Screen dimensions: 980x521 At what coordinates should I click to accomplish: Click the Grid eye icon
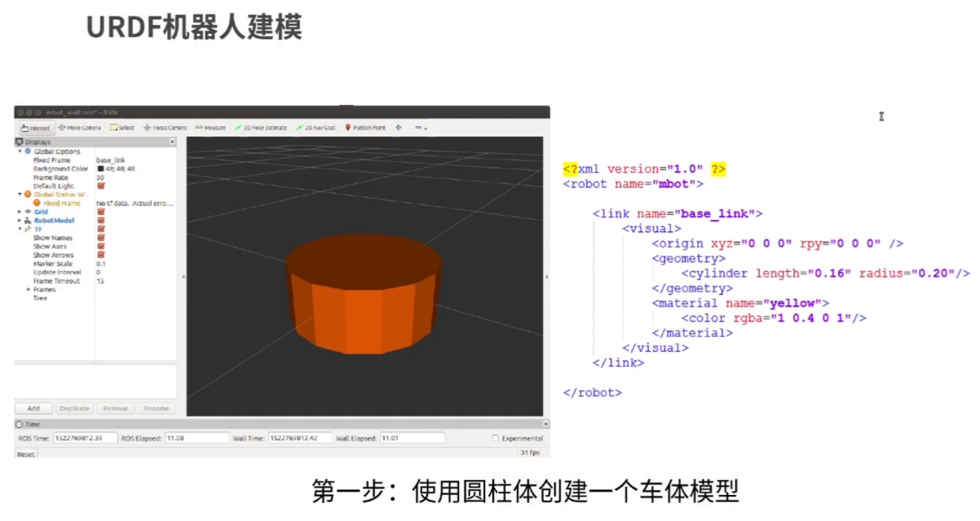[x=28, y=211]
